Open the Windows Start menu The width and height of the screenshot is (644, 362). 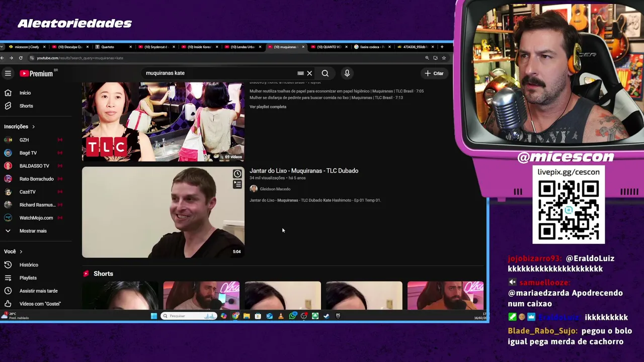click(x=154, y=316)
